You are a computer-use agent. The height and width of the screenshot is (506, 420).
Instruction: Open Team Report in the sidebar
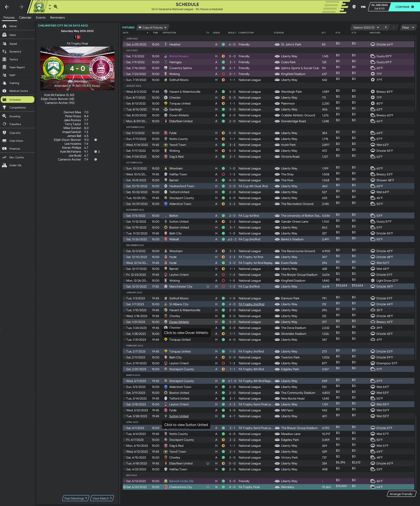pyautogui.click(x=17, y=67)
